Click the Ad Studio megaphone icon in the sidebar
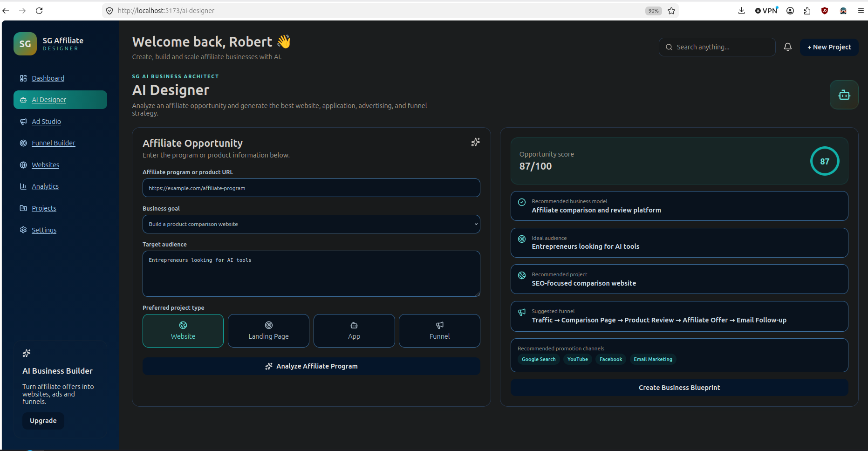 [23, 122]
